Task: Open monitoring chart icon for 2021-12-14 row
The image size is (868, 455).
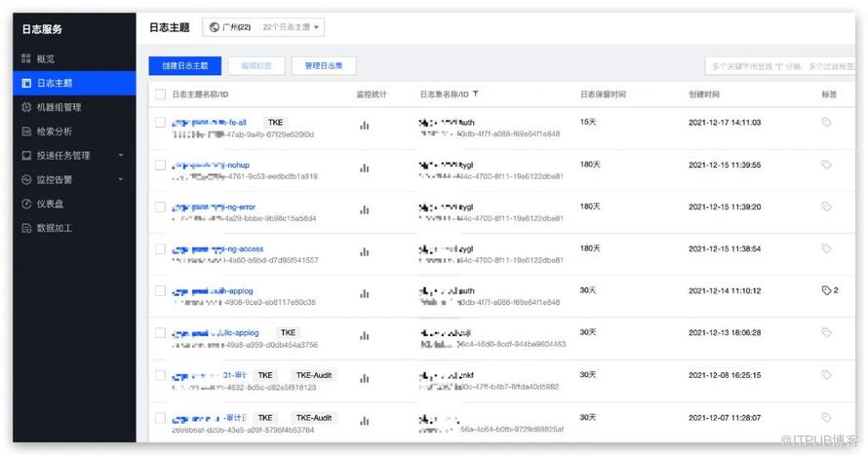Action: tap(364, 293)
